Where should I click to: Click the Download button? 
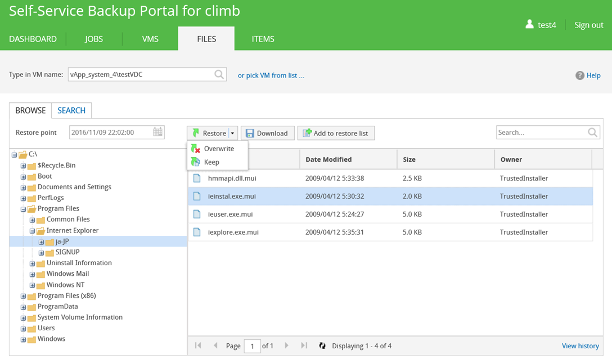(267, 133)
